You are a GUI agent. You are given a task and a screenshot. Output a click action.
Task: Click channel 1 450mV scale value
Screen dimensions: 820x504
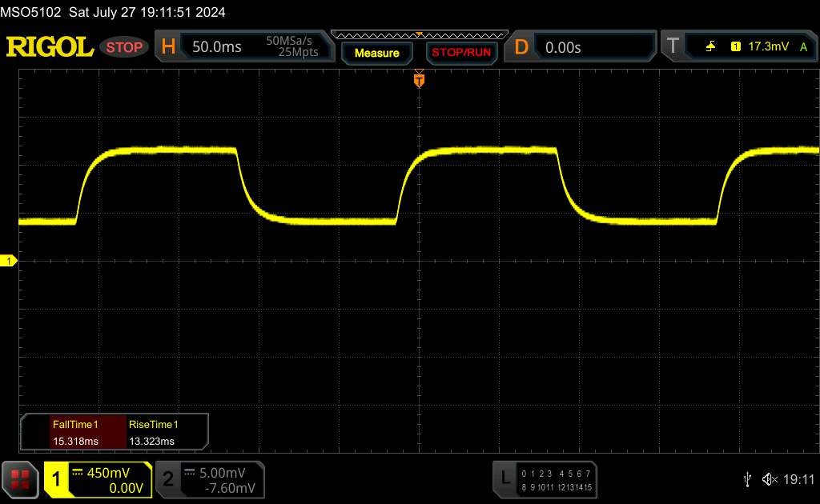(108, 473)
